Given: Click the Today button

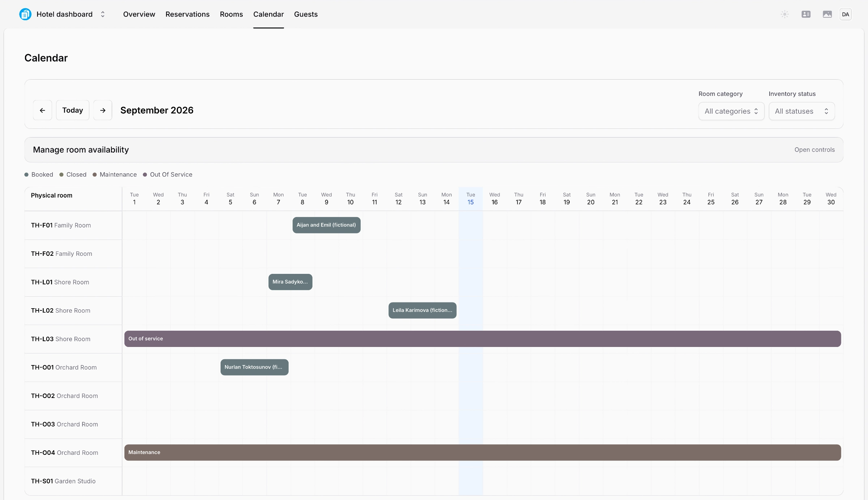Looking at the screenshot, I should pos(72,110).
